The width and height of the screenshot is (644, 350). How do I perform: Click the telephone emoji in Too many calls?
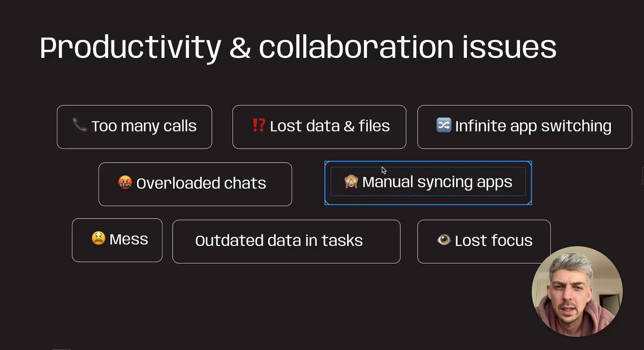click(x=79, y=125)
